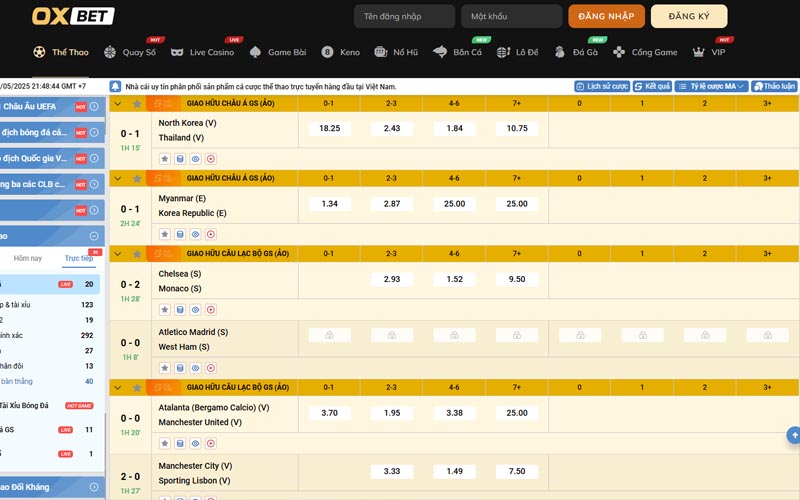Image resolution: width=800 pixels, height=500 pixels.
Task: Focus the Tên đăng nhập username field
Action: click(405, 16)
